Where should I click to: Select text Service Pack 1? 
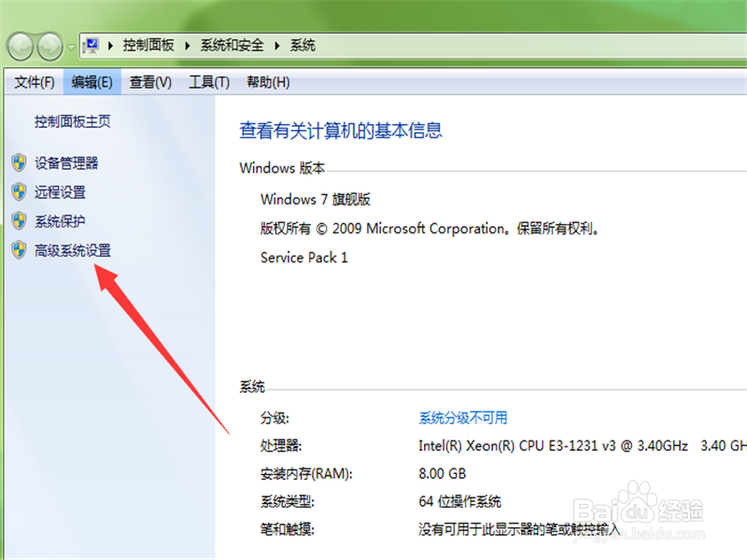coord(304,258)
